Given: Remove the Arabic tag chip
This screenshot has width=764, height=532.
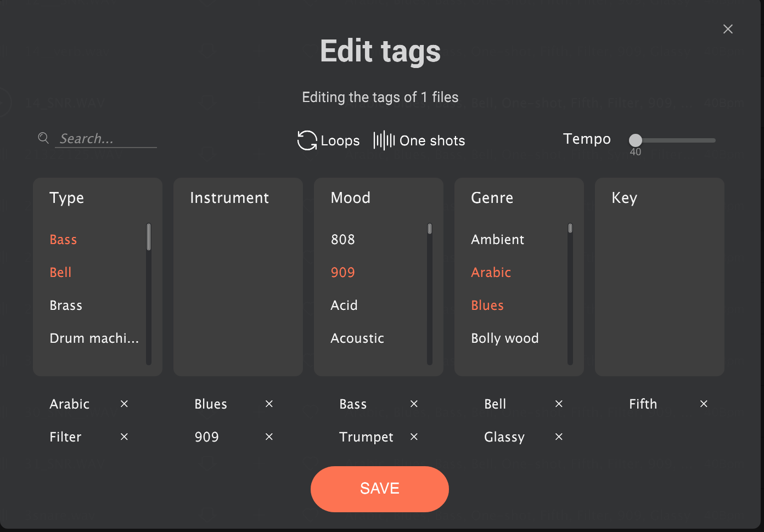Looking at the screenshot, I should (x=124, y=404).
